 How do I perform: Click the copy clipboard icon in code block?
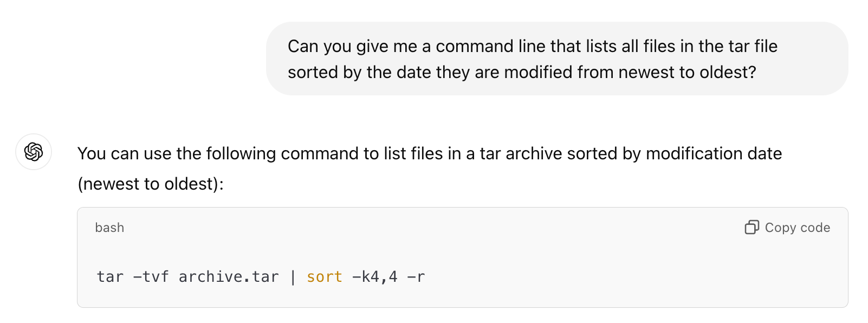(x=752, y=227)
